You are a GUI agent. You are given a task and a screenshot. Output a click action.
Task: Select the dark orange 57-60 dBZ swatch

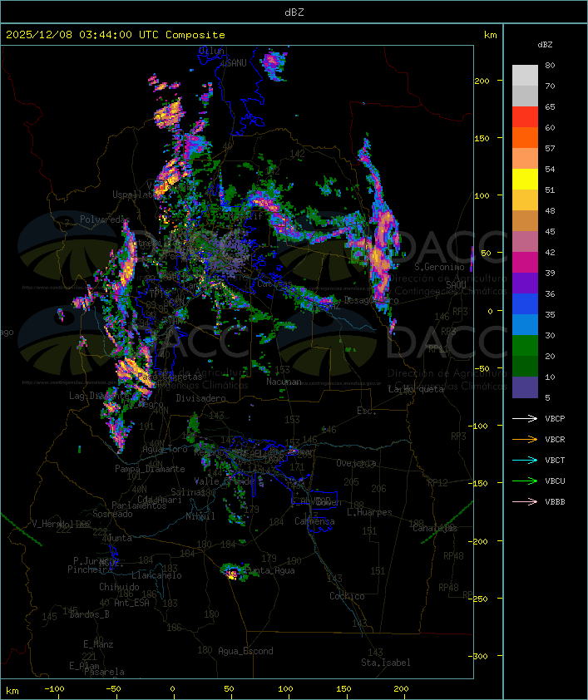(525, 137)
